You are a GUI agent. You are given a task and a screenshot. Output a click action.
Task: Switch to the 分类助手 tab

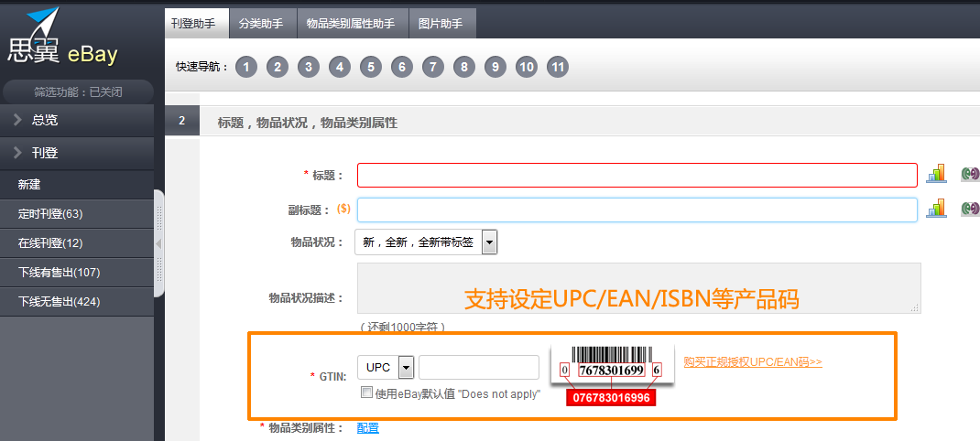263,24
